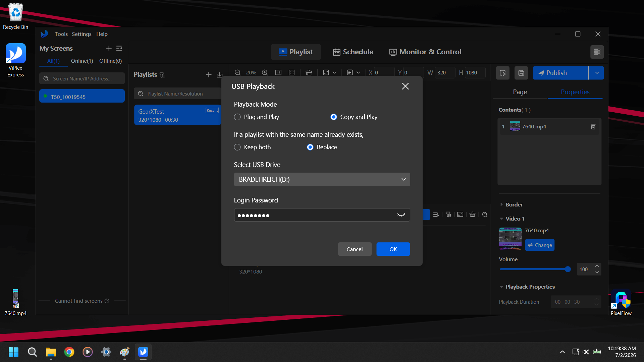The image size is (644, 362).
Task: Select screen T50_10019545
Action: [x=82, y=96]
